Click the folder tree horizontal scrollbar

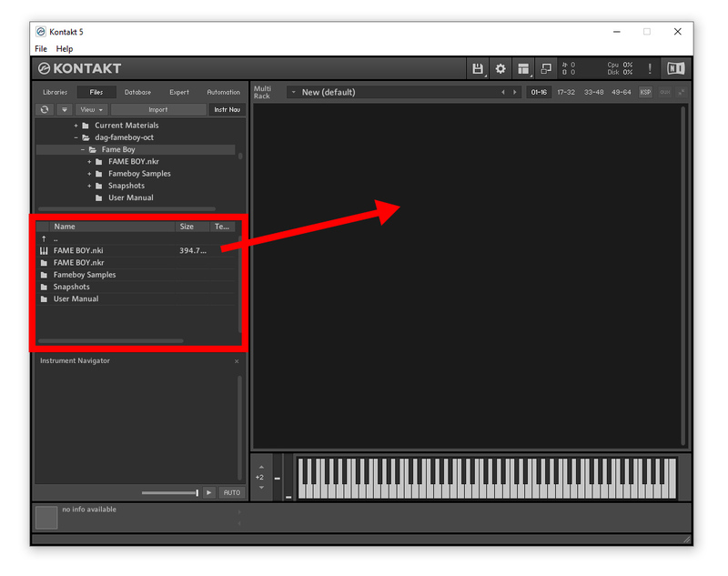click(126, 209)
